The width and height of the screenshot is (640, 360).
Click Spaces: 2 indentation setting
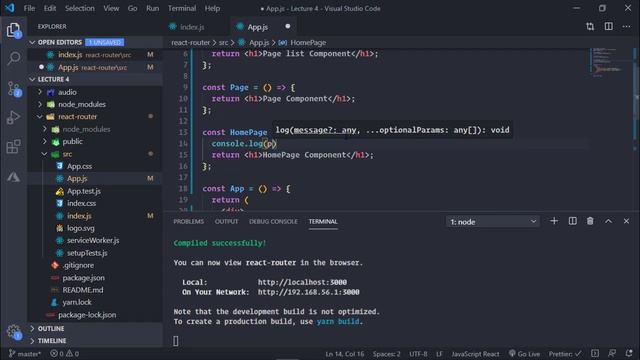(386, 354)
